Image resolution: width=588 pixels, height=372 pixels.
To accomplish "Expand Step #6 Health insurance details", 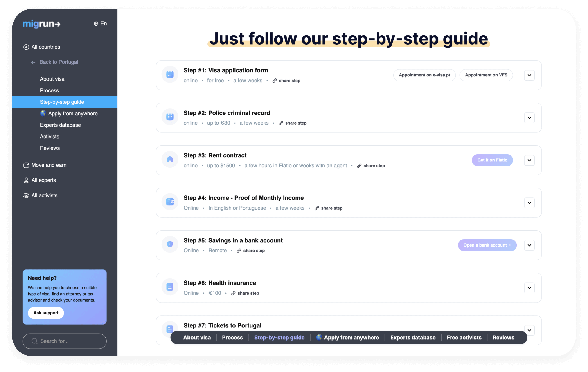I will pos(529,288).
